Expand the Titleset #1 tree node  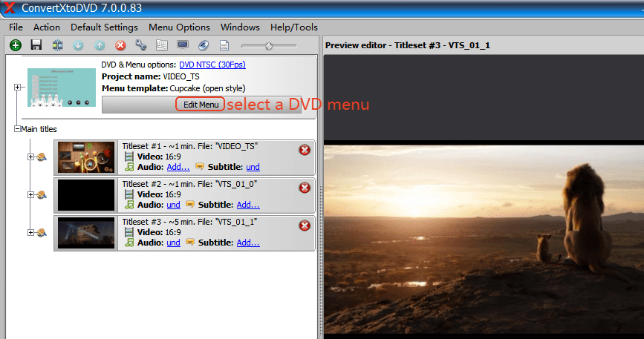pos(30,157)
